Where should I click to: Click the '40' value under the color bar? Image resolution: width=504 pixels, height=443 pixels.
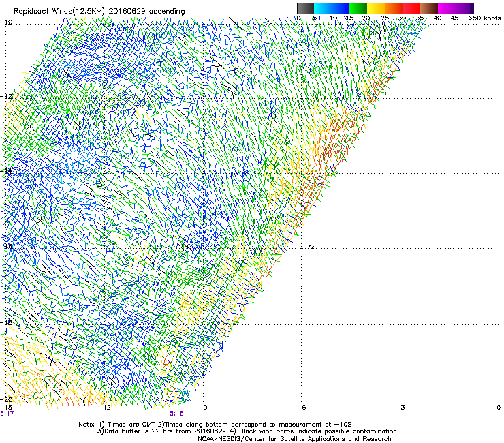click(x=437, y=18)
